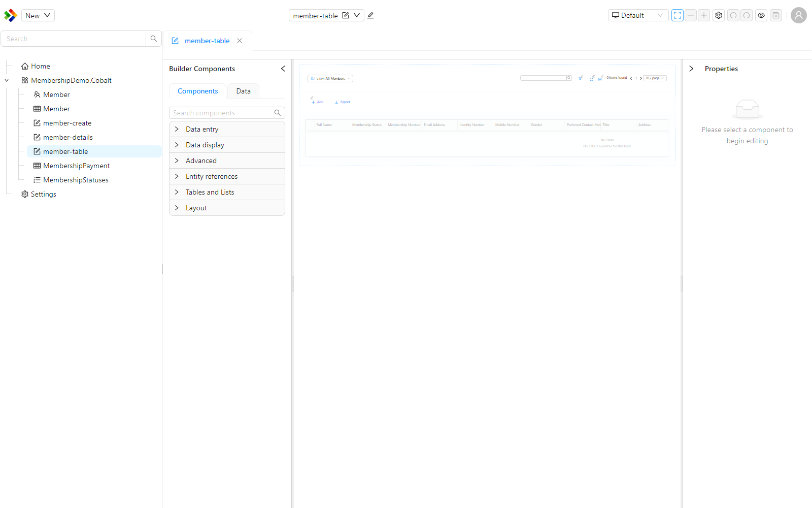
Task: Click the small edit pencil above Add button
Action: (x=312, y=98)
